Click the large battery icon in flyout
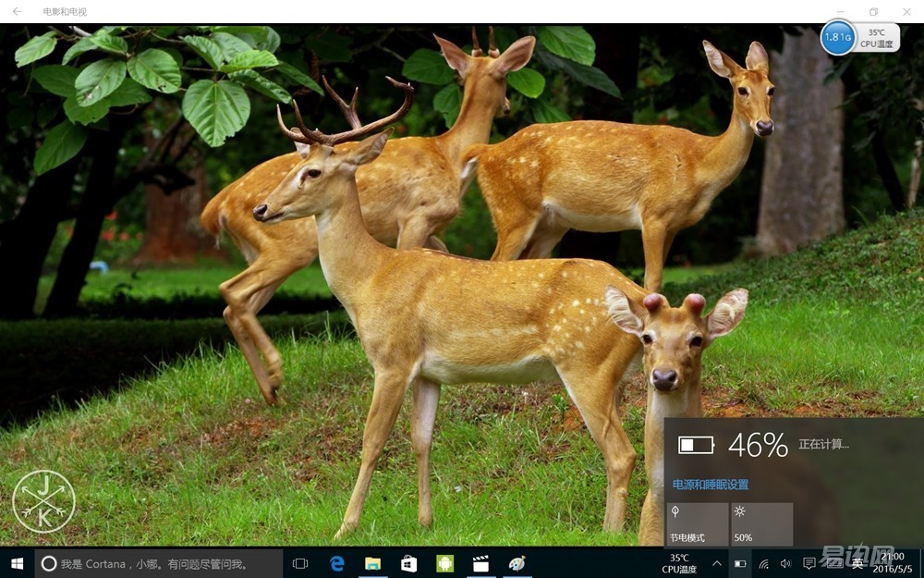The width and height of the screenshot is (924, 578). click(696, 445)
